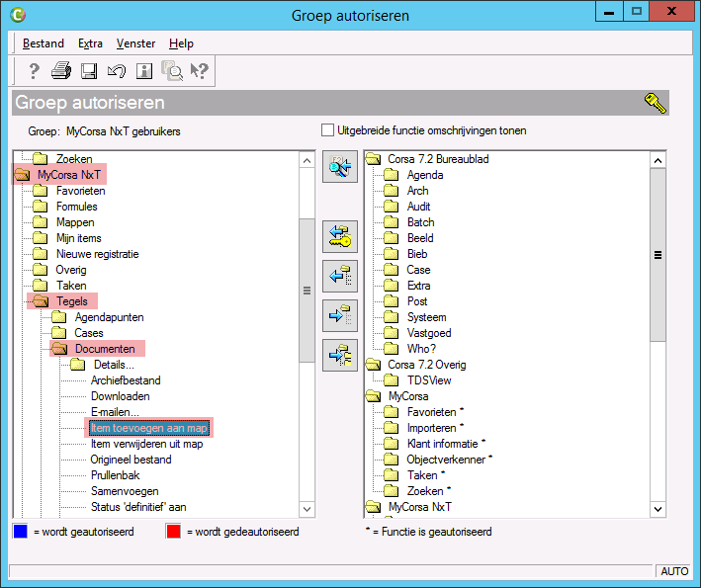
Task: Click the question mark help toolbar icon
Action: [x=34, y=70]
